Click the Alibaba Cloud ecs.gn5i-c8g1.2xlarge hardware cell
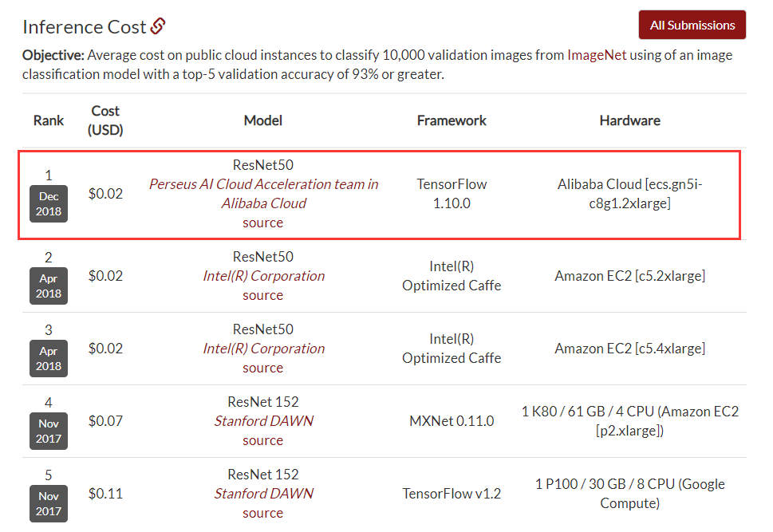The width and height of the screenshot is (773, 532). coord(630,194)
